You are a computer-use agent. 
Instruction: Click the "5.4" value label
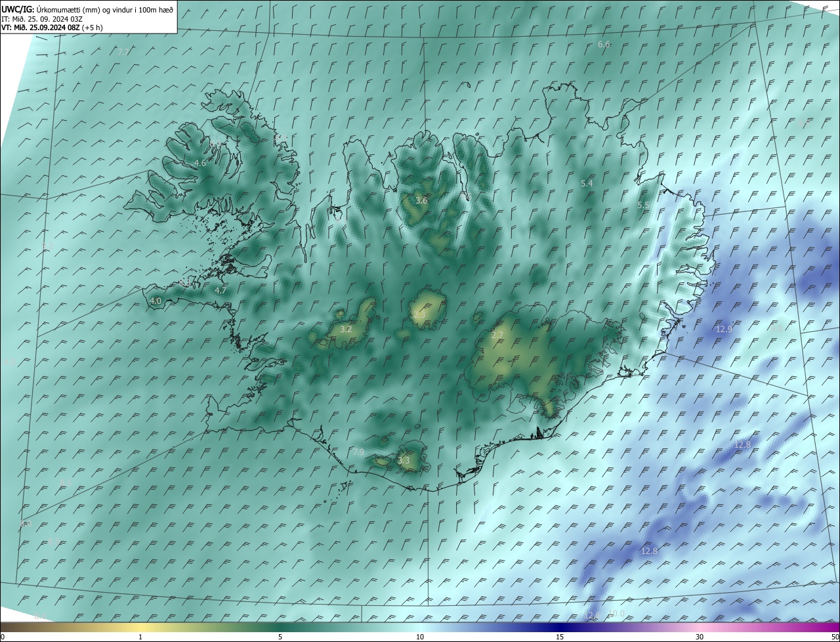point(587,183)
